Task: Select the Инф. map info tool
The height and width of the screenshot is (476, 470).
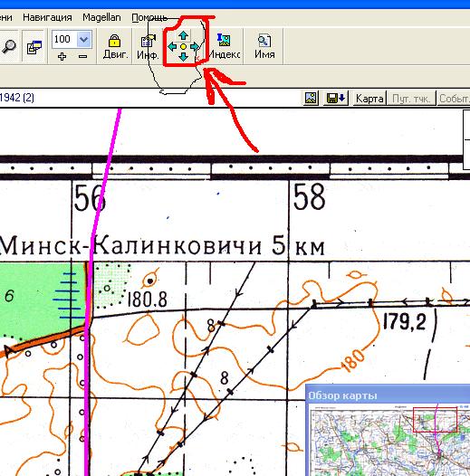Action: [x=148, y=46]
